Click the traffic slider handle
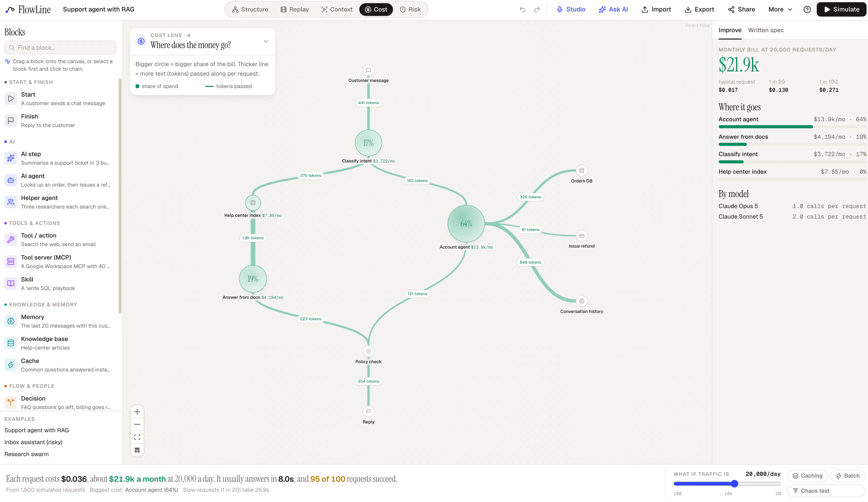The width and height of the screenshot is (868, 502). tap(734, 484)
